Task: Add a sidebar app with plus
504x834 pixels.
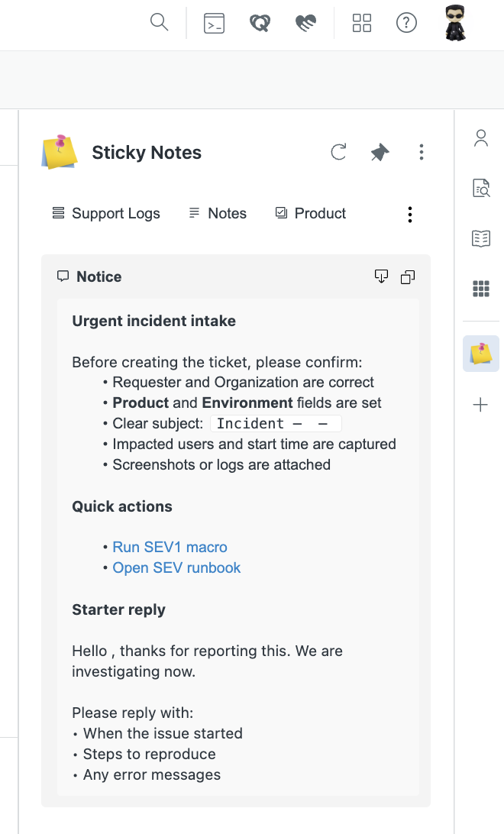Action: click(x=480, y=405)
